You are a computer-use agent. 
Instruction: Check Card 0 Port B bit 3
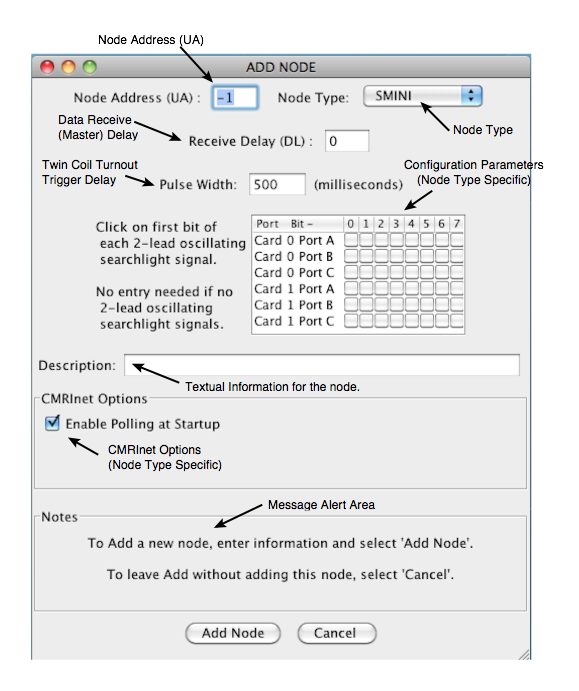(396, 256)
